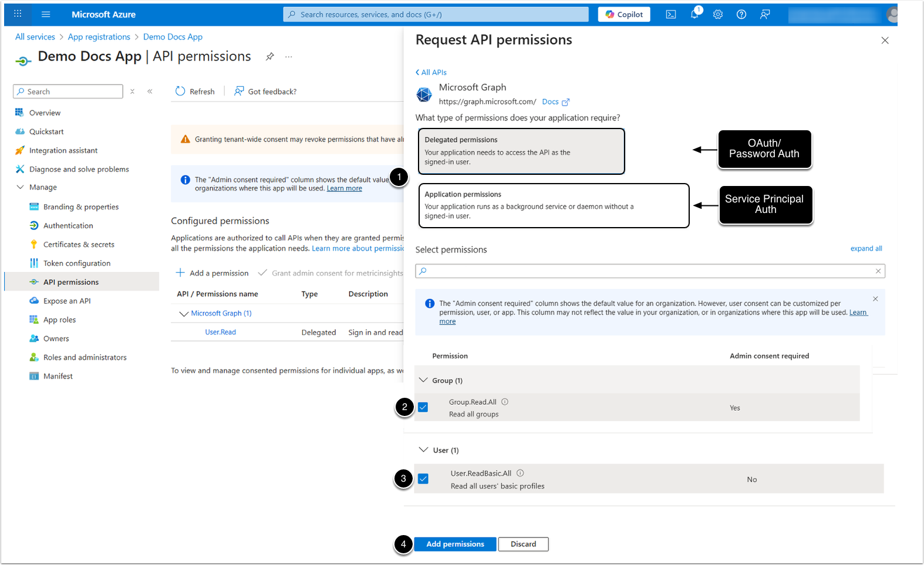Click the feedback icon in top bar
This screenshot has width=924, height=565.
click(x=765, y=15)
